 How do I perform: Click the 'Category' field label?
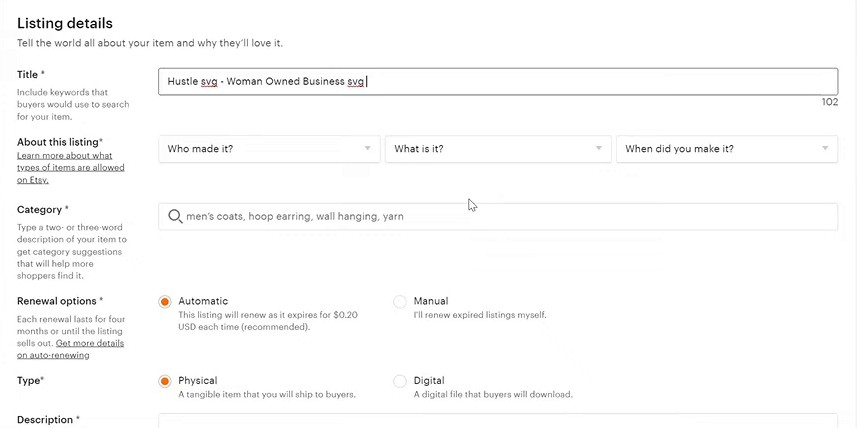pos(43,209)
